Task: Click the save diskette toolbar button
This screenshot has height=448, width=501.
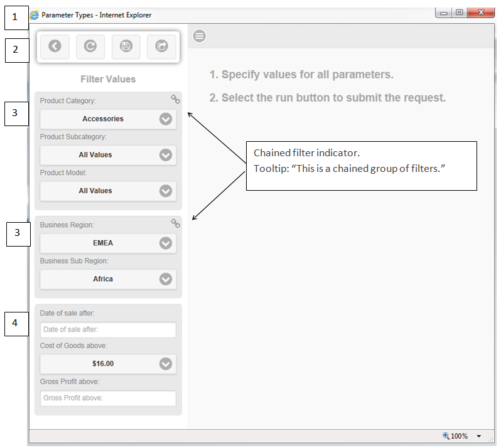Action: (126, 46)
